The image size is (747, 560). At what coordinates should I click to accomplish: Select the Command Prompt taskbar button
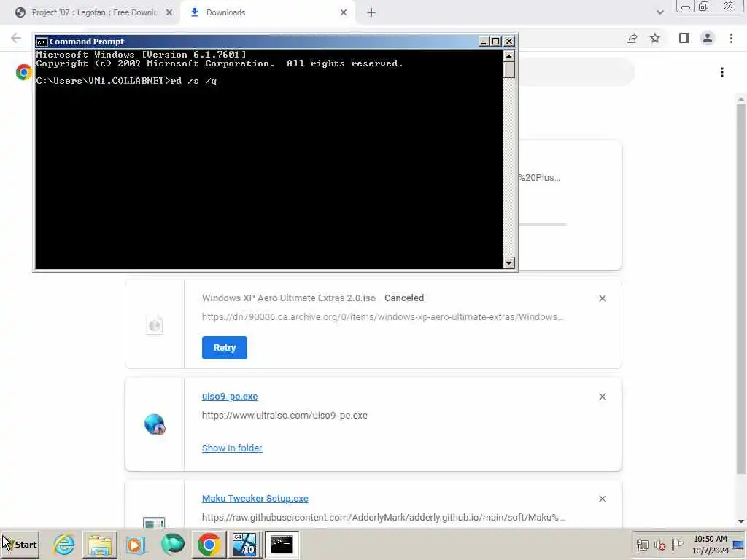[282, 544]
